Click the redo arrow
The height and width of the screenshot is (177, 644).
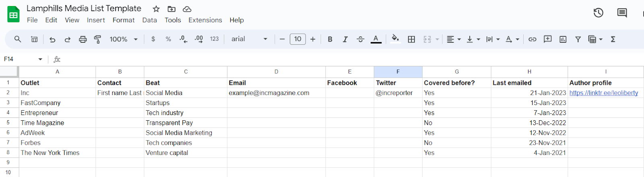tap(68, 39)
